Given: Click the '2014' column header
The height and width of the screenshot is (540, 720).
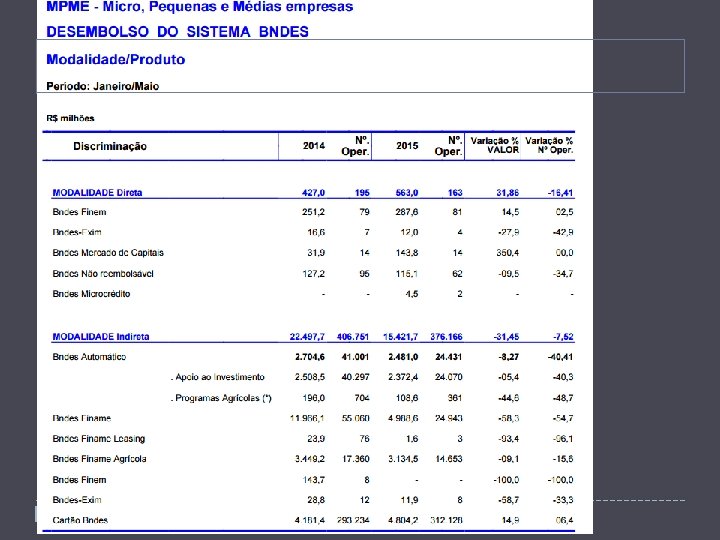Looking at the screenshot, I should (314, 146).
